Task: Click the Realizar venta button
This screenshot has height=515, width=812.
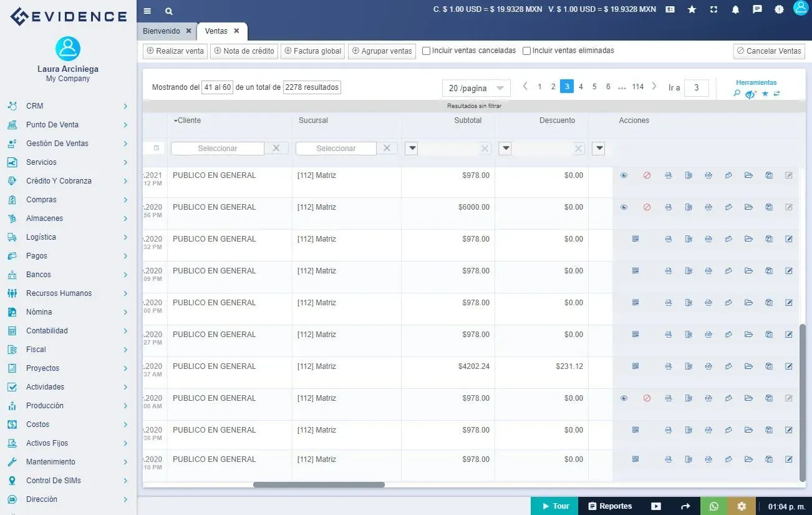Action: [175, 51]
